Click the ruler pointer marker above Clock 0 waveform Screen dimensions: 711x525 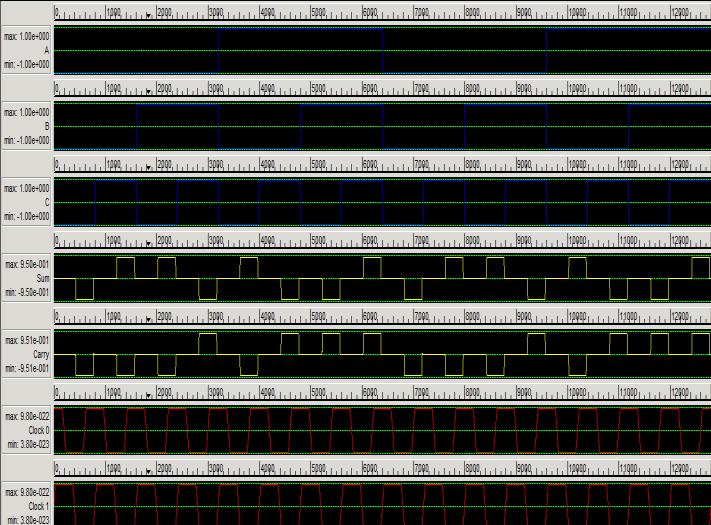(x=148, y=395)
